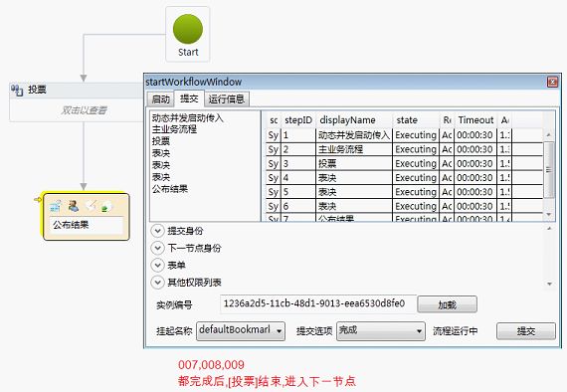The height and width of the screenshot is (392, 567).
Task: Switch to the 启动 tab
Action: (x=160, y=98)
